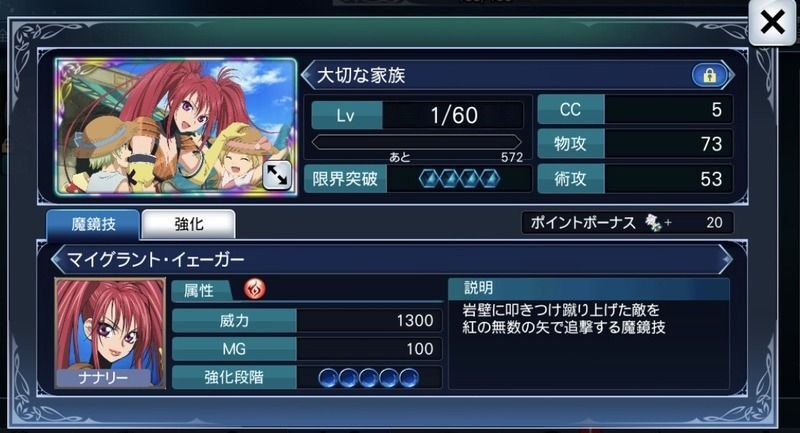Show previous mirrage arte via left arrow
The image size is (800, 433).
coord(58,260)
